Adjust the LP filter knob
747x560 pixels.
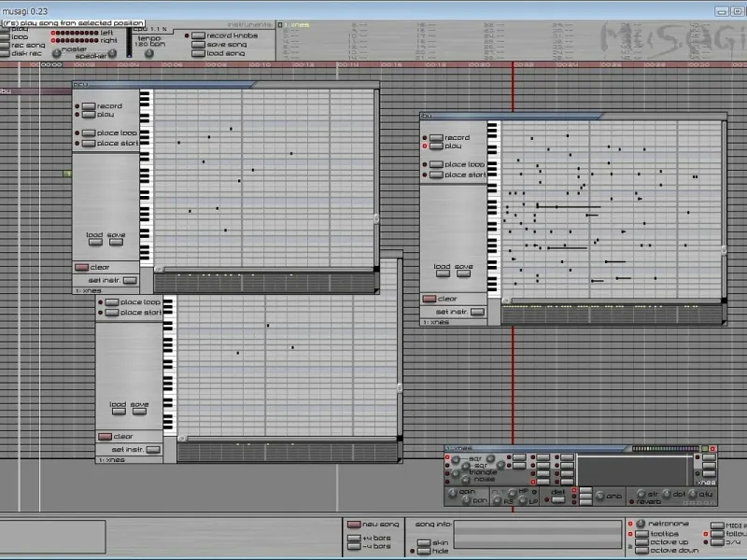coord(523,500)
